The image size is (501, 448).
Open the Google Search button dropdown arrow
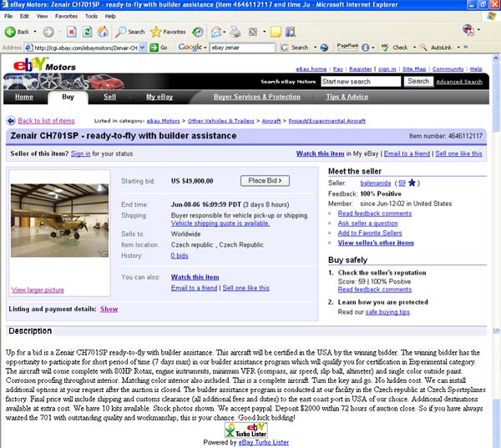point(315,48)
